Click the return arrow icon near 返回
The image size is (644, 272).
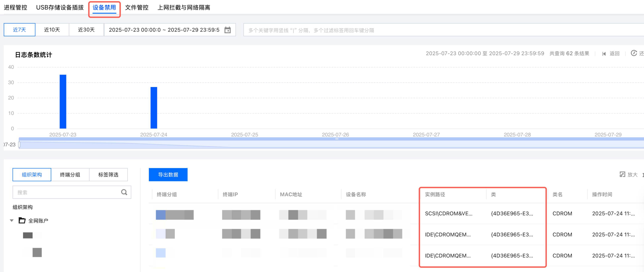(604, 54)
